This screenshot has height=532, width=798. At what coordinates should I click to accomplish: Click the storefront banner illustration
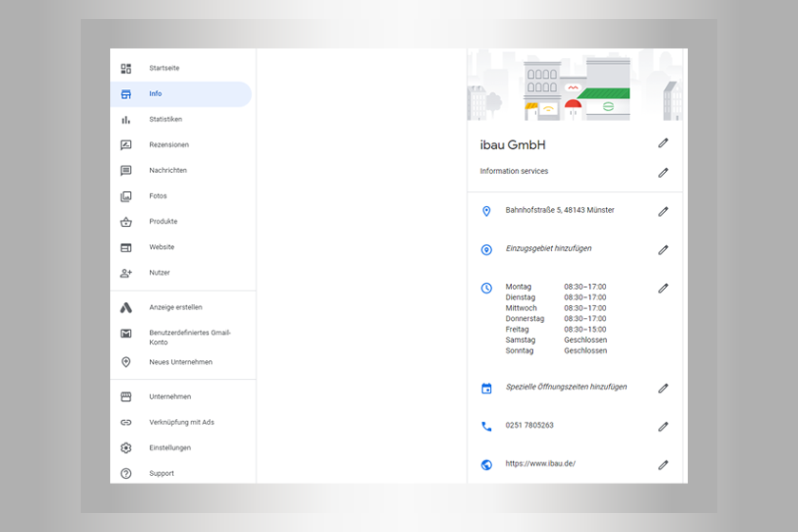pyautogui.click(x=575, y=85)
